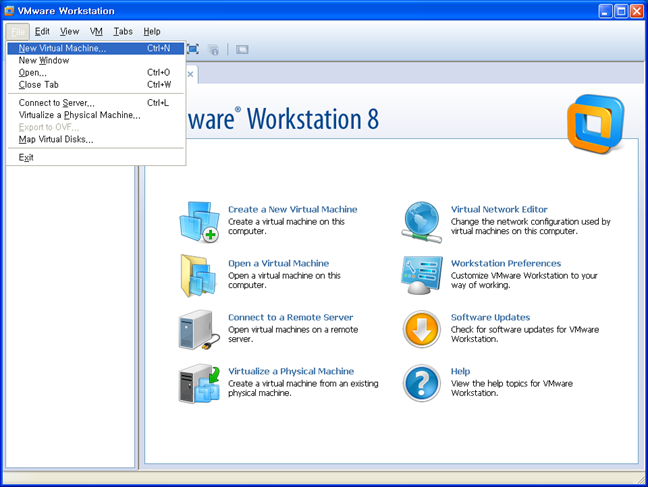Click 'Open virtual machines on a remote server.' text
The image size is (648, 487).
coord(293,334)
